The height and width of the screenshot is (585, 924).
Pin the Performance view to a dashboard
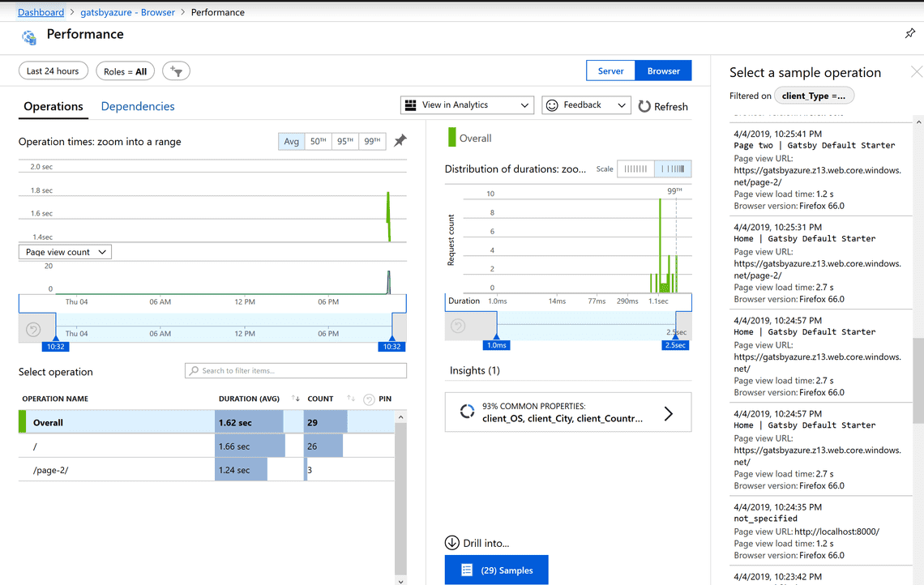pos(909,34)
